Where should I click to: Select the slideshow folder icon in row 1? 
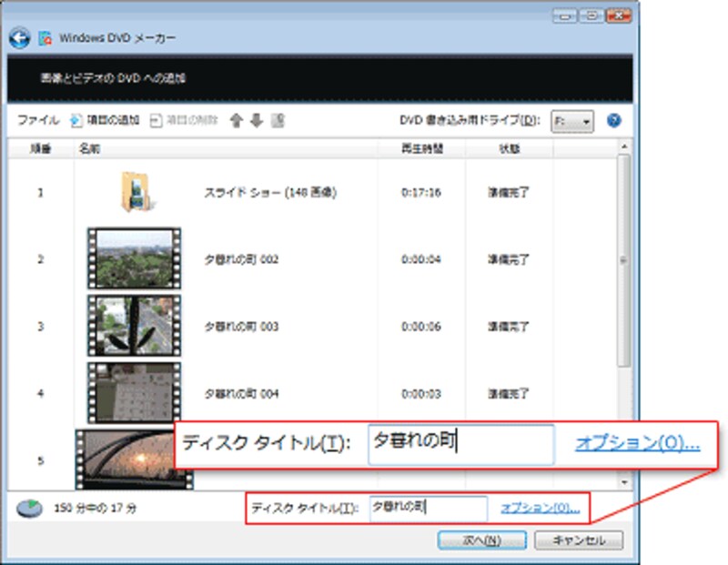(136, 193)
